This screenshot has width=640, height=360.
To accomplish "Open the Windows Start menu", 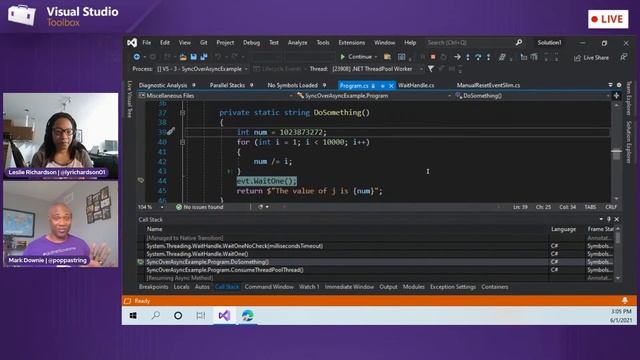I will point(133,316).
